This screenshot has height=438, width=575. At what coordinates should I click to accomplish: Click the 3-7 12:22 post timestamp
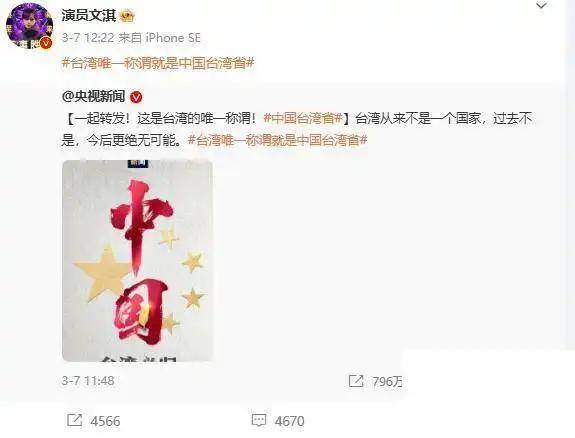pos(88,38)
